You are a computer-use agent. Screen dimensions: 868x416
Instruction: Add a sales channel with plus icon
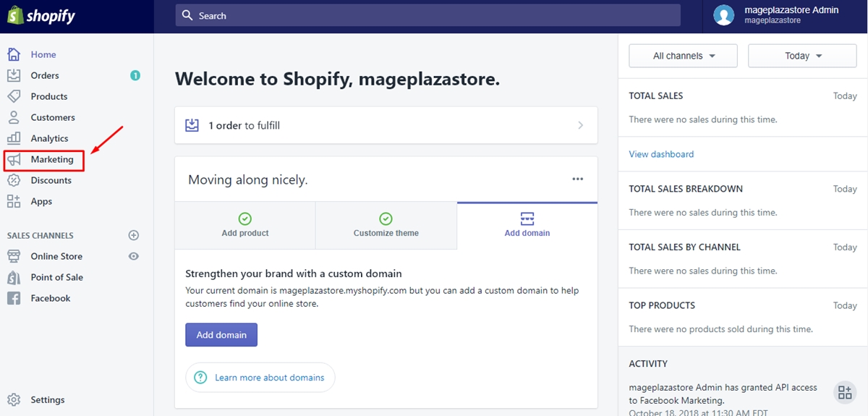click(133, 235)
